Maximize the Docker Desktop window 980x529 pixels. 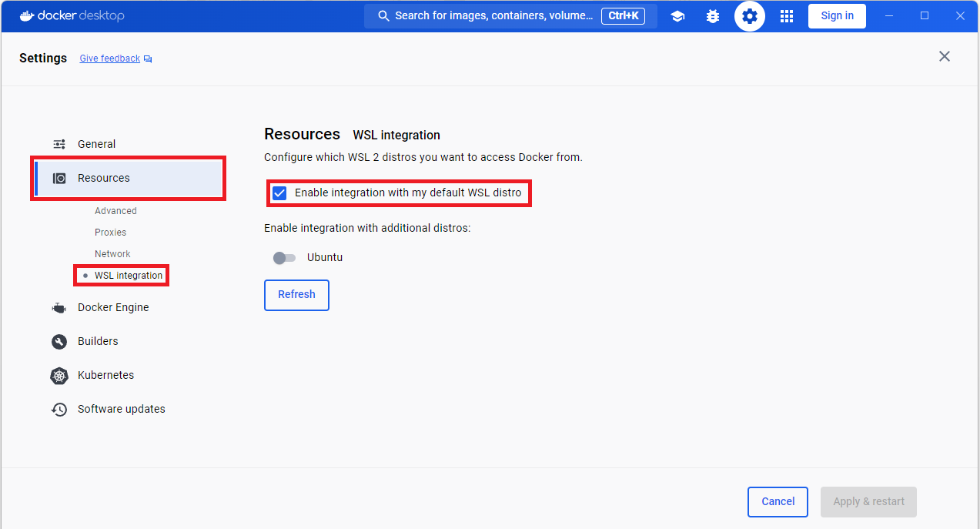point(925,16)
